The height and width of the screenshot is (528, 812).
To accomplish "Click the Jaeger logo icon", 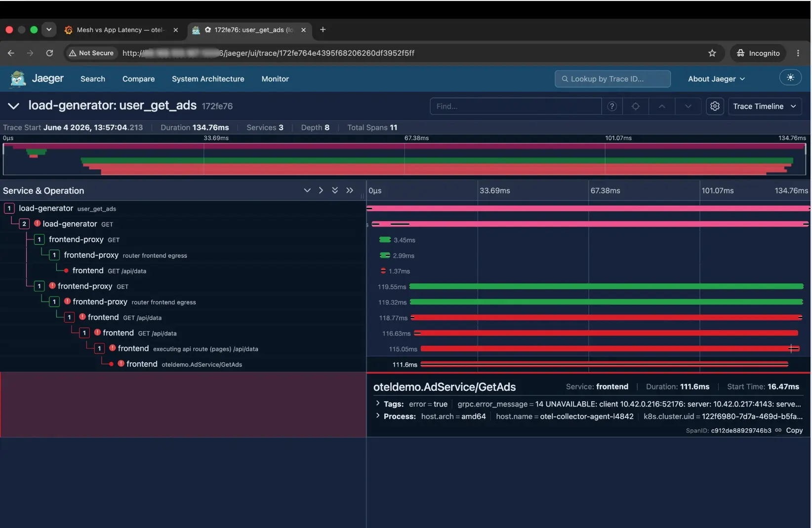I will click(18, 79).
